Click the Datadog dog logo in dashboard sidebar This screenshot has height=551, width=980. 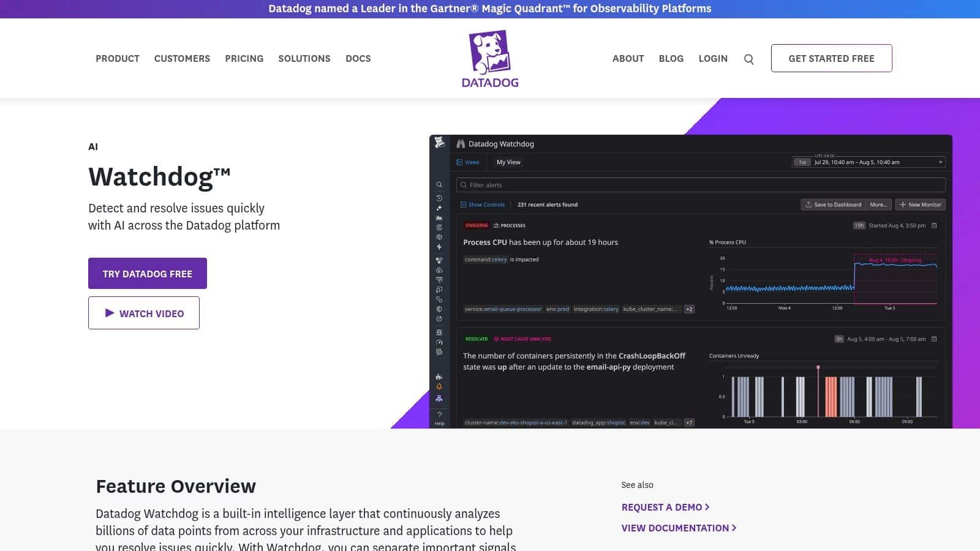coord(439,143)
